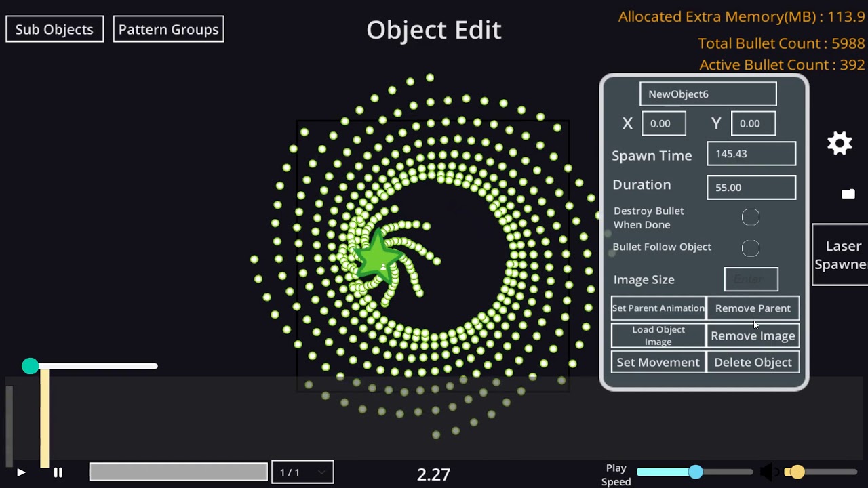Open the Sub Objects tab
This screenshot has width=868, height=488.
[x=54, y=29]
